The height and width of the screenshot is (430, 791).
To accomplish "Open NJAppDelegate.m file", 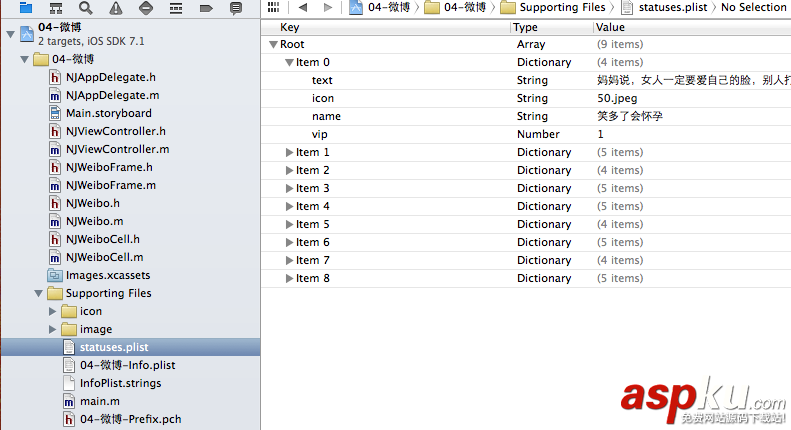I will 112,95.
